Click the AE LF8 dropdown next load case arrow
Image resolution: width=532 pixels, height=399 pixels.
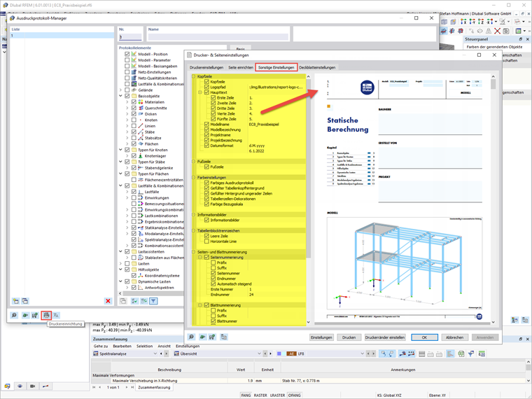373,353
